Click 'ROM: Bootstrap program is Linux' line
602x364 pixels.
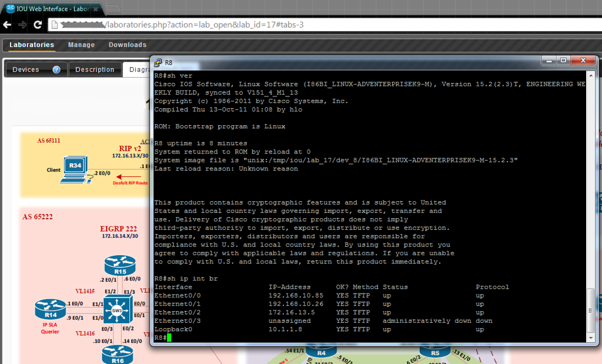(x=220, y=126)
